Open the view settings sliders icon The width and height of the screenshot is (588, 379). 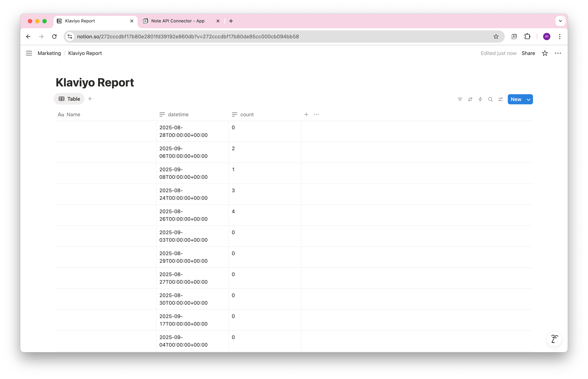(x=500, y=99)
